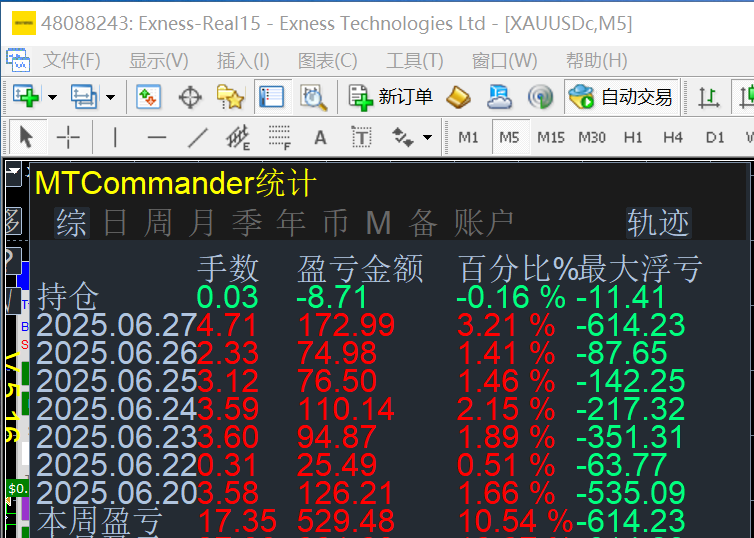The width and height of the screenshot is (754, 538).
Task: Select the 年 yearly tab
Action: (x=291, y=223)
